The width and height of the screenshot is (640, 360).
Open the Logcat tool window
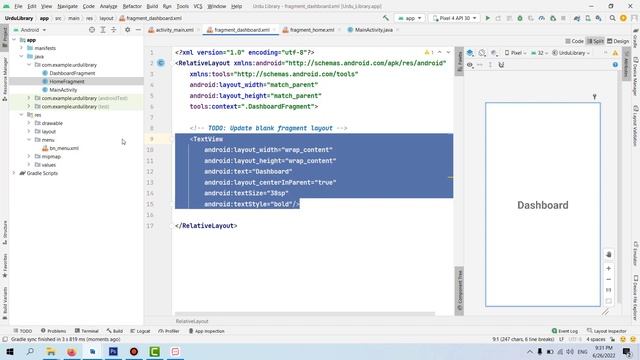point(140,331)
